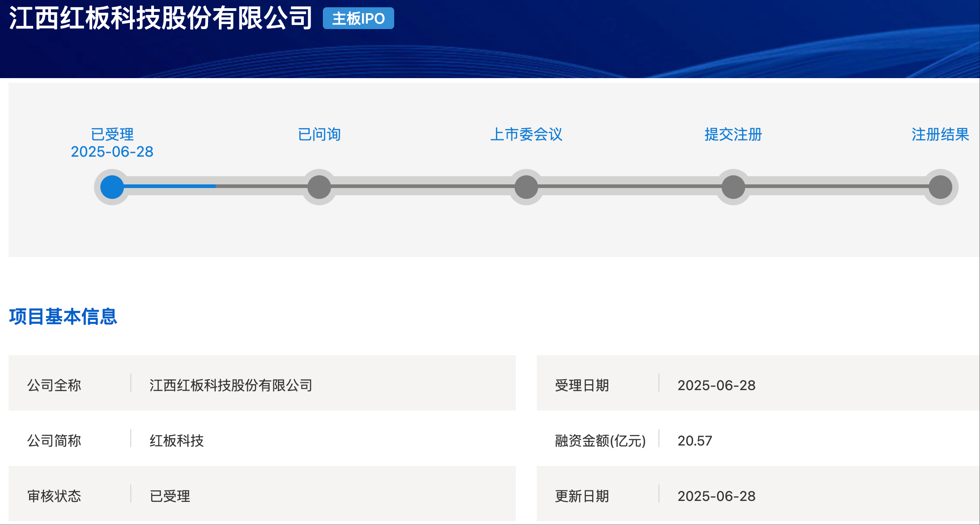Click the blue progress bar segment
Viewport: 980px width, 525px height.
pyautogui.click(x=170, y=186)
